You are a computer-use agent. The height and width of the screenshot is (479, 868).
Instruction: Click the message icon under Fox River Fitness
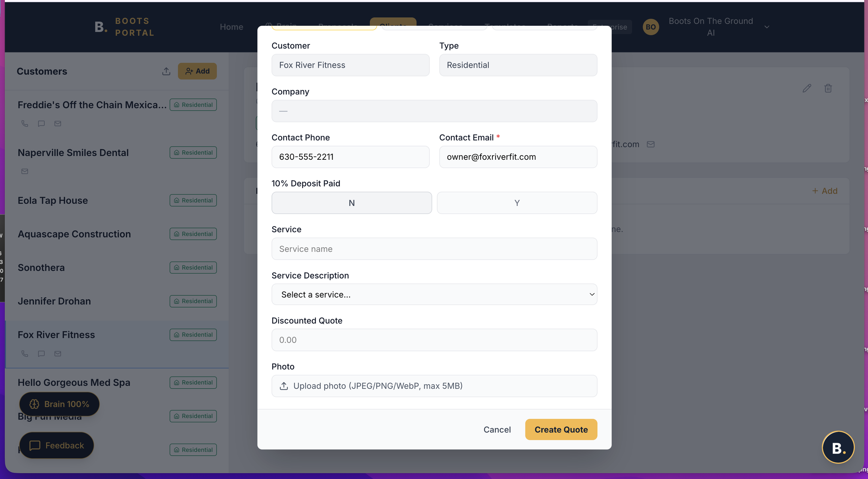point(41,354)
